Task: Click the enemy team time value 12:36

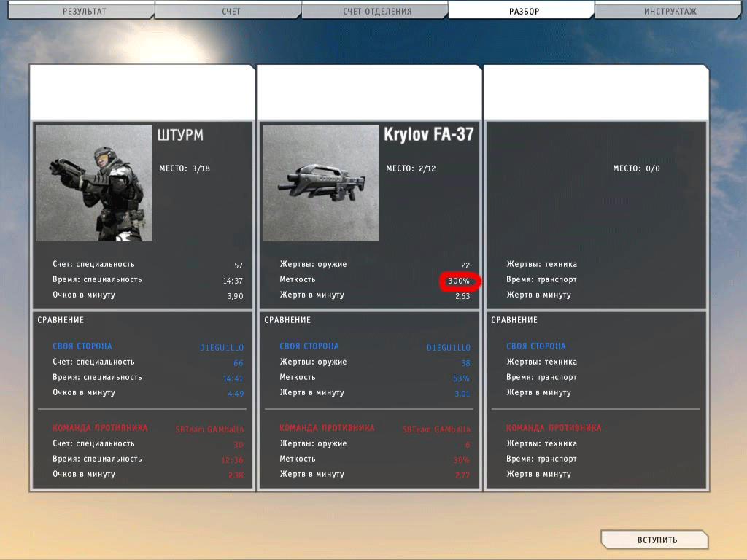Action: pyautogui.click(x=233, y=459)
